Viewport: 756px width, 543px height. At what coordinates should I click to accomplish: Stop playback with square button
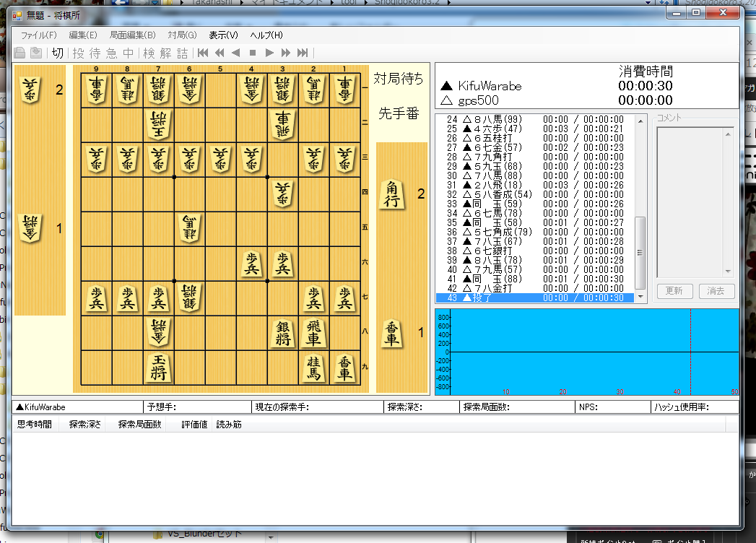253,53
